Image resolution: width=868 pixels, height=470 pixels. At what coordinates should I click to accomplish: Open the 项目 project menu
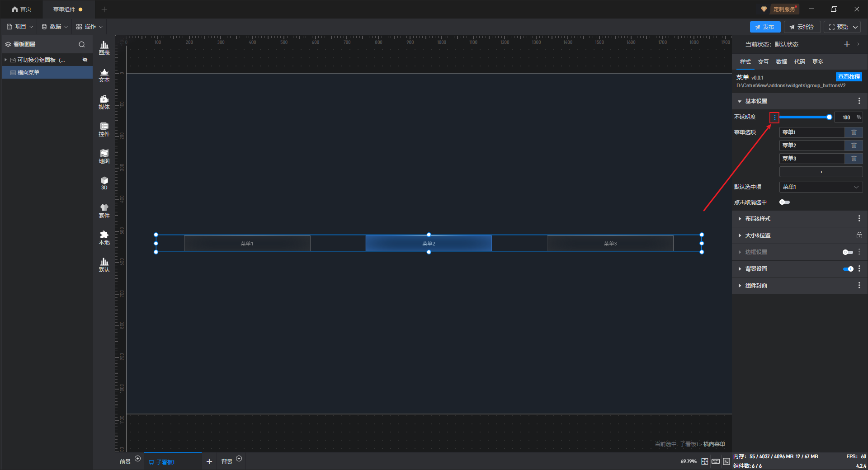pyautogui.click(x=20, y=27)
